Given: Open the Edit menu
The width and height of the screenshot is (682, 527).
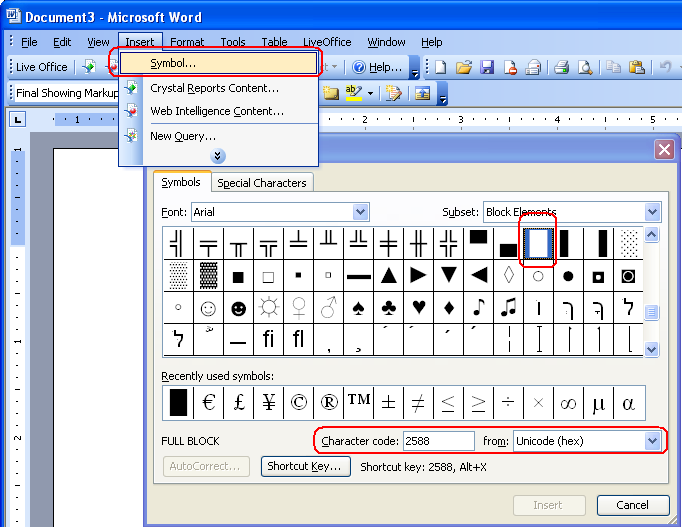Looking at the screenshot, I should click(x=62, y=42).
